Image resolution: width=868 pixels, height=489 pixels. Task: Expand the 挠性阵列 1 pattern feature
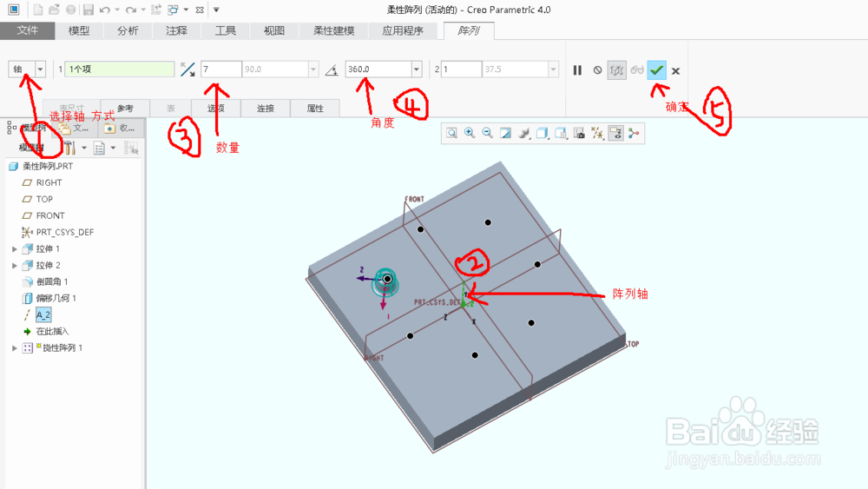15,348
